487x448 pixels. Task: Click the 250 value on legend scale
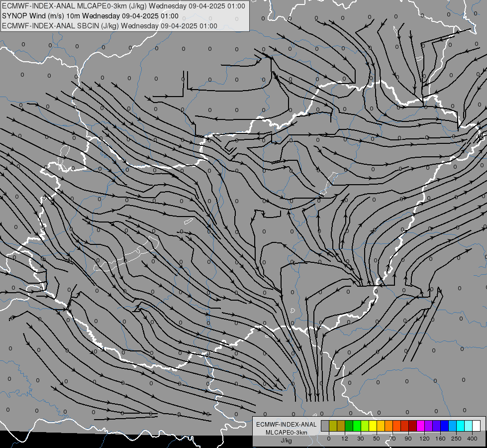tap(456, 439)
